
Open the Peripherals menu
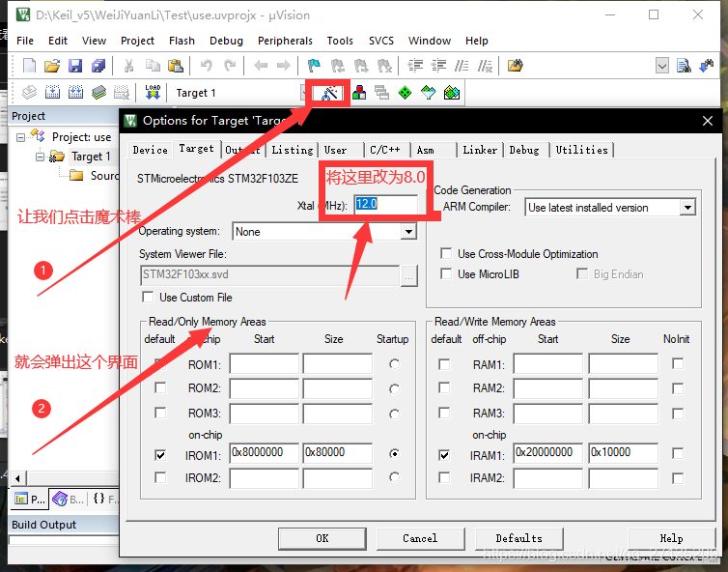click(x=285, y=41)
